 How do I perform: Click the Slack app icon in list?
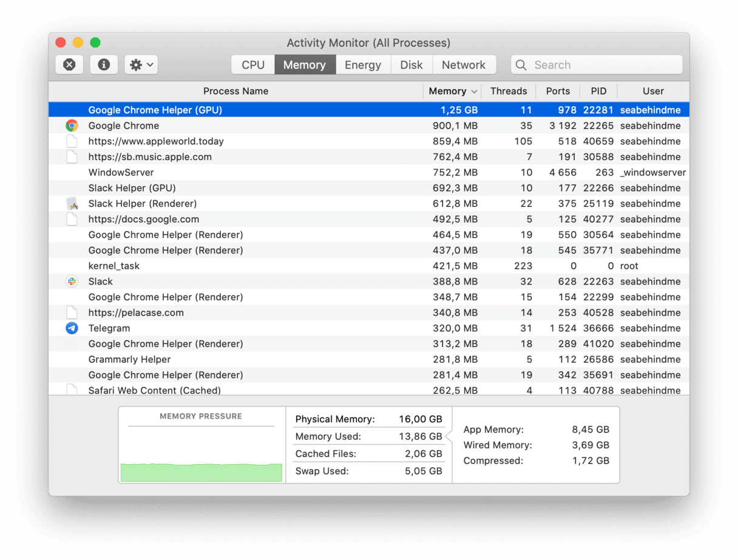click(72, 282)
